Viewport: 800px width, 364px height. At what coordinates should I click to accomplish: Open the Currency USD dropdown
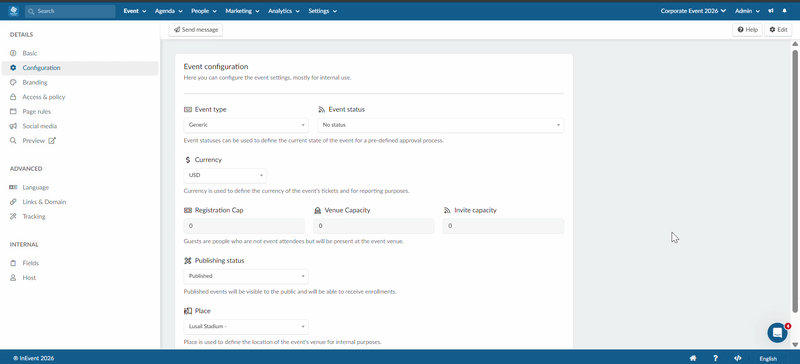225,175
